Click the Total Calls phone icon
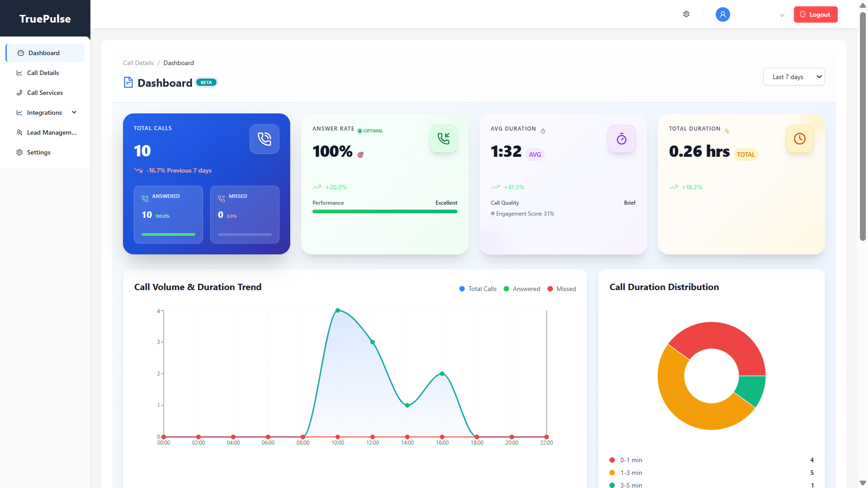This screenshot has height=488, width=868. (x=264, y=139)
